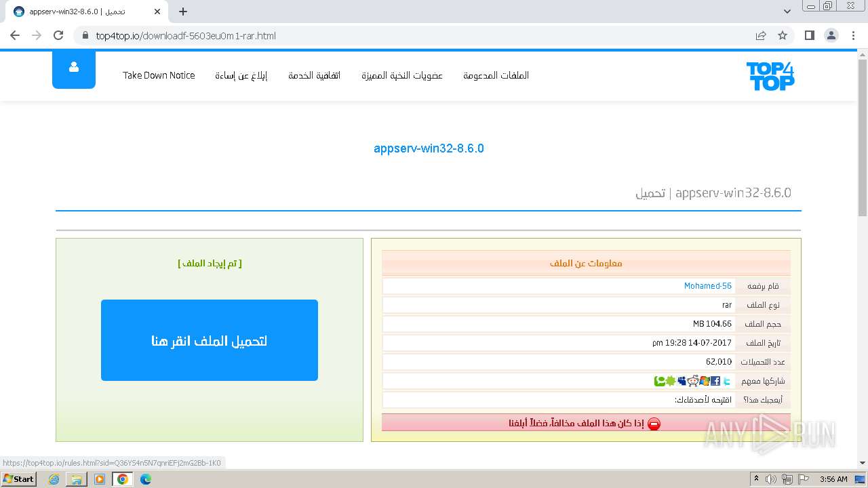
Task: Reload the page with the refresh icon
Action: [58, 35]
